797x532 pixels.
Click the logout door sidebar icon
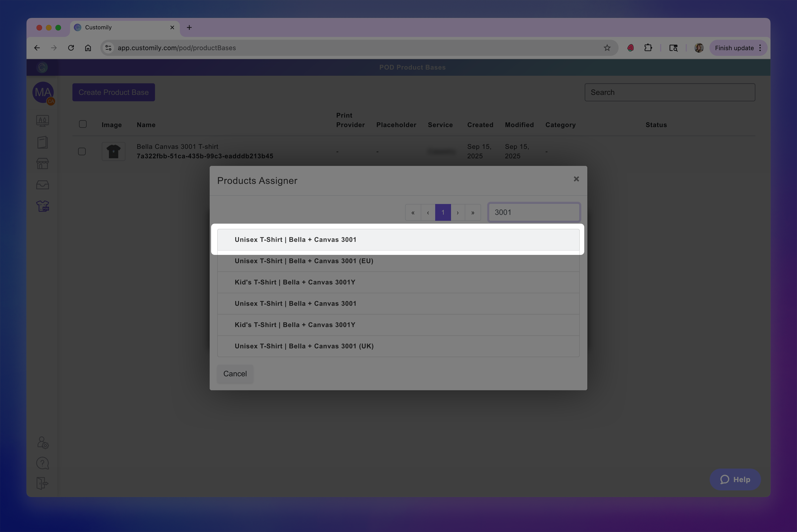click(x=42, y=483)
